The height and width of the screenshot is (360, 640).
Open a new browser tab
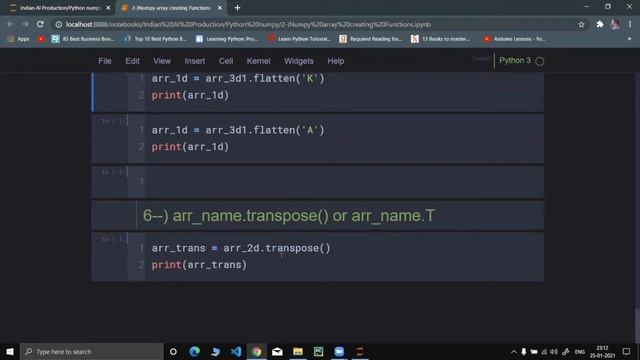tap(237, 8)
